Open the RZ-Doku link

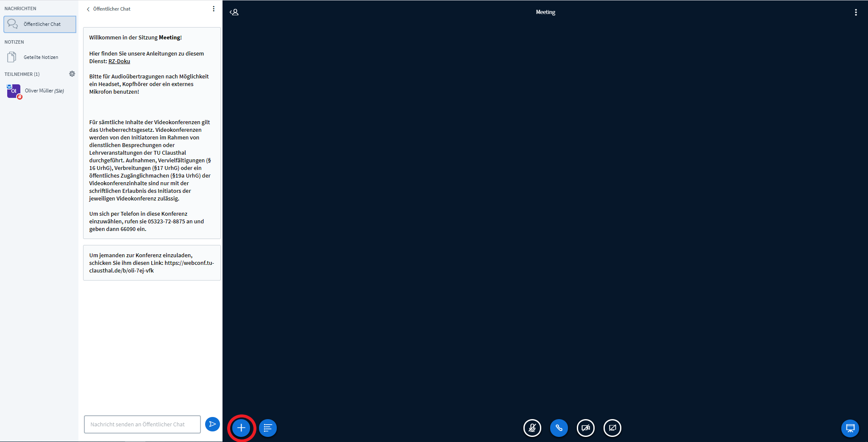click(119, 61)
